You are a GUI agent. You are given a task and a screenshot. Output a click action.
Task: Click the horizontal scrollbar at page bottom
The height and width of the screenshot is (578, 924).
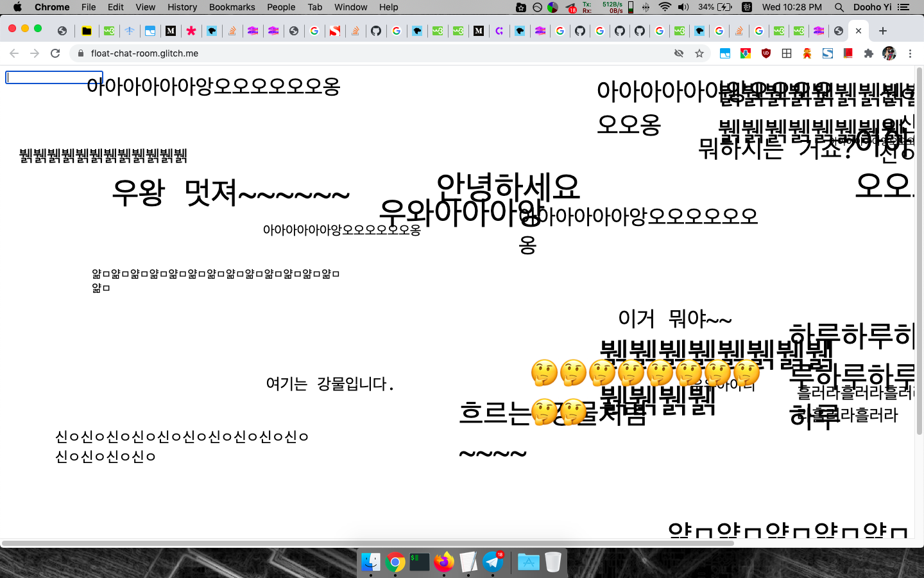tap(367, 543)
